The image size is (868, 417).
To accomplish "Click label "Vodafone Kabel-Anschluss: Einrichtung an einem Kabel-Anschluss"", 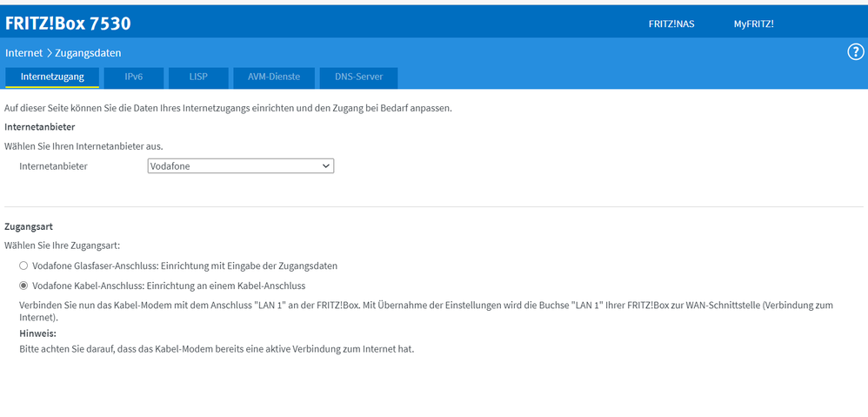I will click(x=169, y=286).
